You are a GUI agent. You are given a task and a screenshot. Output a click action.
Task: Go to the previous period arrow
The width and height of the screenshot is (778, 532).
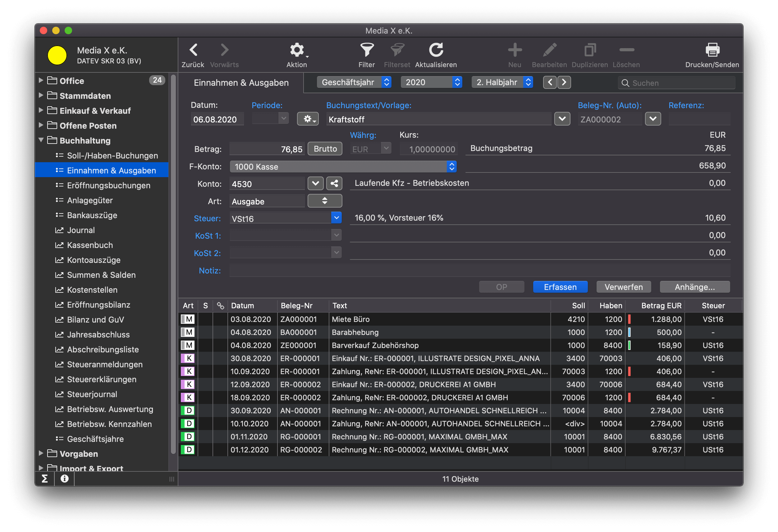(x=550, y=82)
